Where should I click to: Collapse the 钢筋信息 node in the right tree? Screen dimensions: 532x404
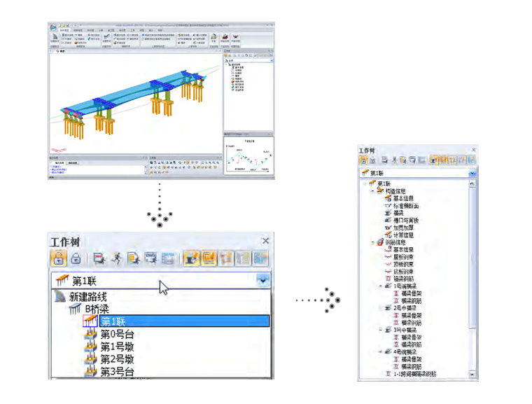pyautogui.click(x=372, y=242)
